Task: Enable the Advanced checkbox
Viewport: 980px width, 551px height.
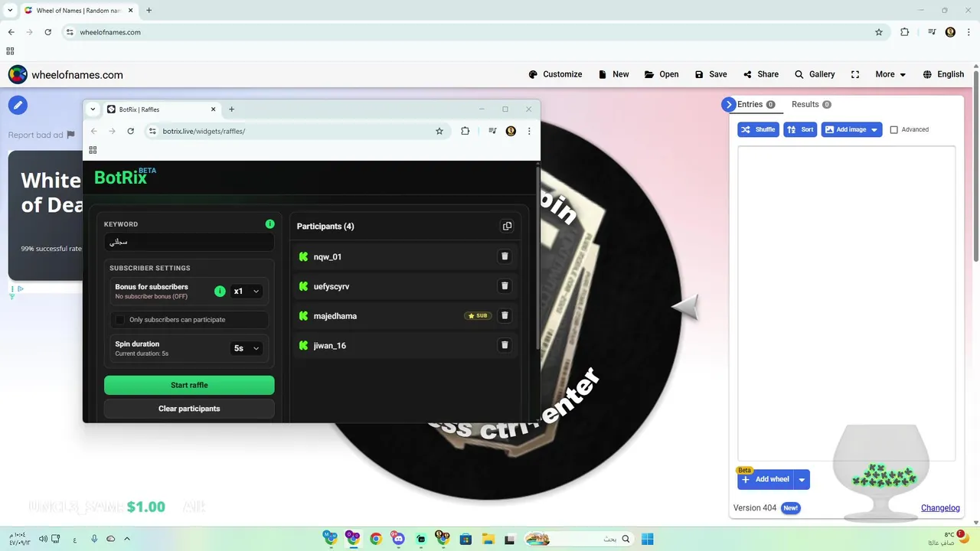Action: point(893,130)
